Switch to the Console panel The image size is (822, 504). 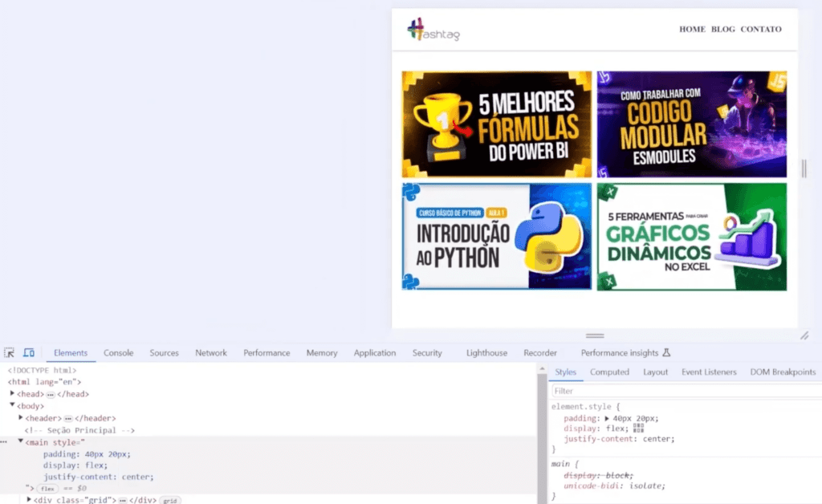click(118, 352)
